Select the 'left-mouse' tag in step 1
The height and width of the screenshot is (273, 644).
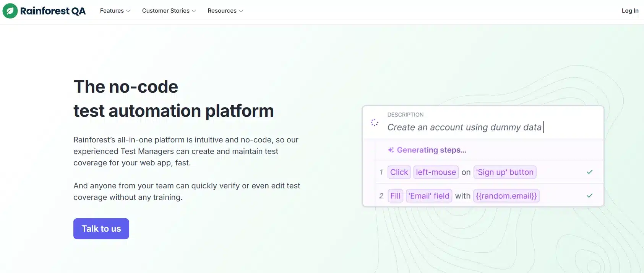pyautogui.click(x=436, y=172)
